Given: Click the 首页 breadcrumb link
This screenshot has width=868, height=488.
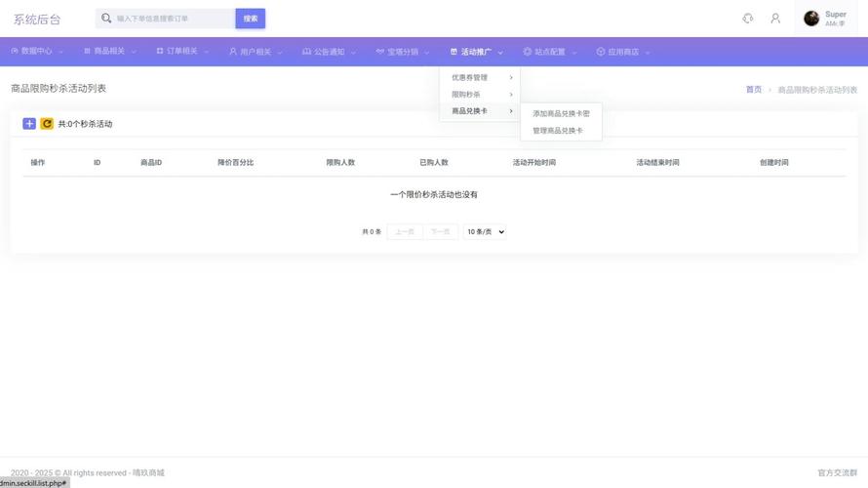Looking at the screenshot, I should point(754,89).
